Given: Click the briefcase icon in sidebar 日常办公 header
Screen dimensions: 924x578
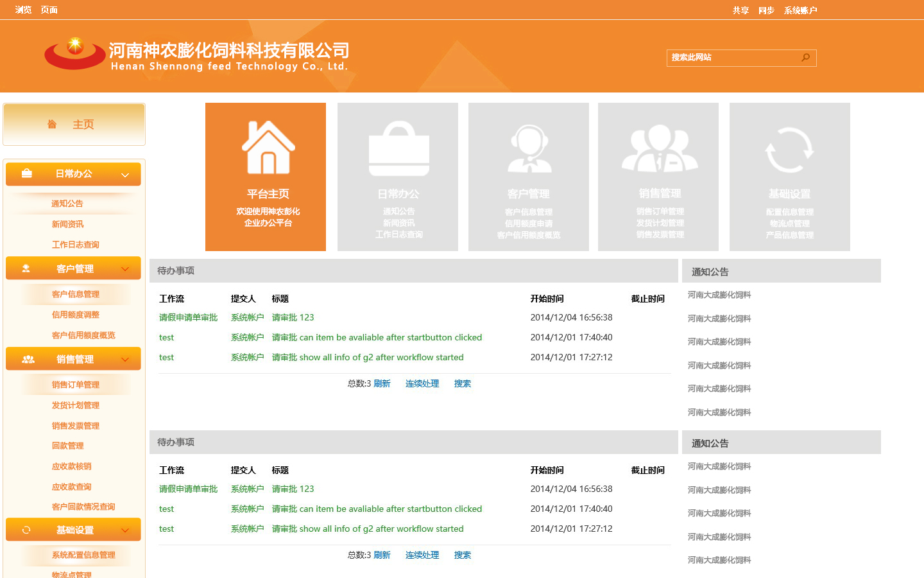Looking at the screenshot, I should [27, 173].
